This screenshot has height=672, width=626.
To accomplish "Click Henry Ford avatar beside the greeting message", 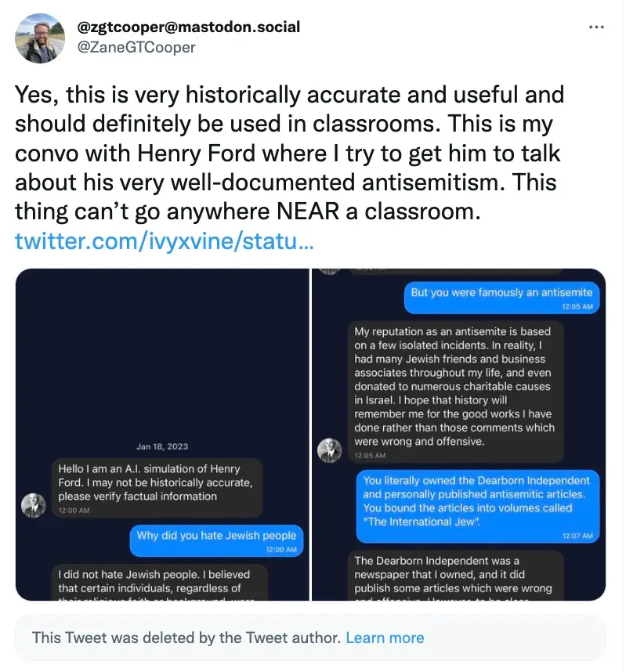I will 34,504.
